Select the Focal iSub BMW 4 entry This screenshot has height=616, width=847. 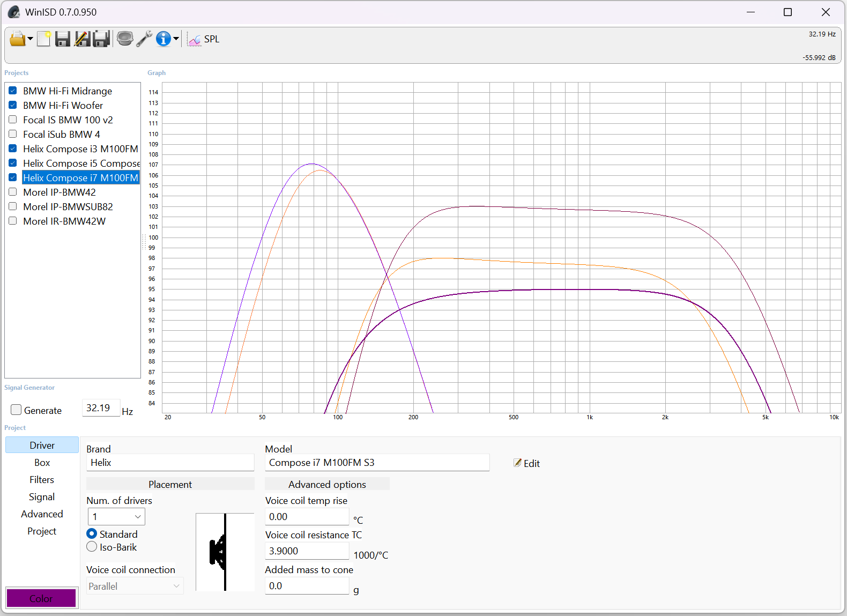point(62,135)
